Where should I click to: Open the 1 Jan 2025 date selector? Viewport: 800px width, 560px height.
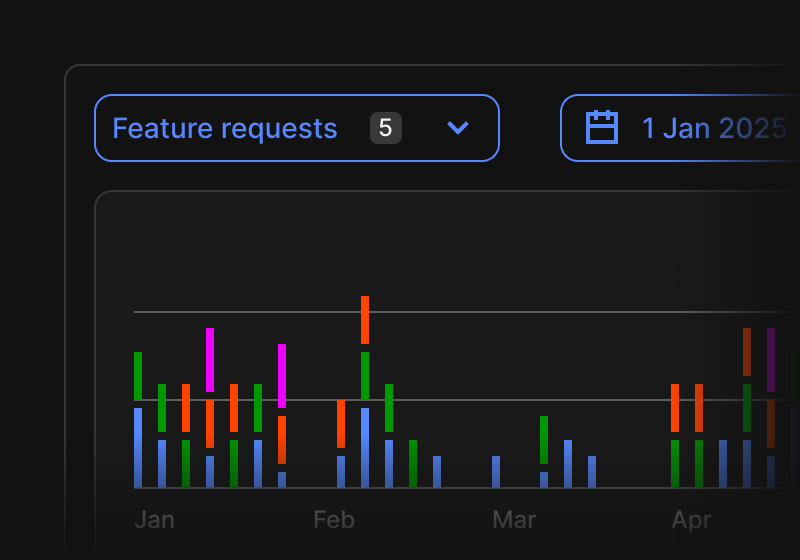(x=680, y=128)
